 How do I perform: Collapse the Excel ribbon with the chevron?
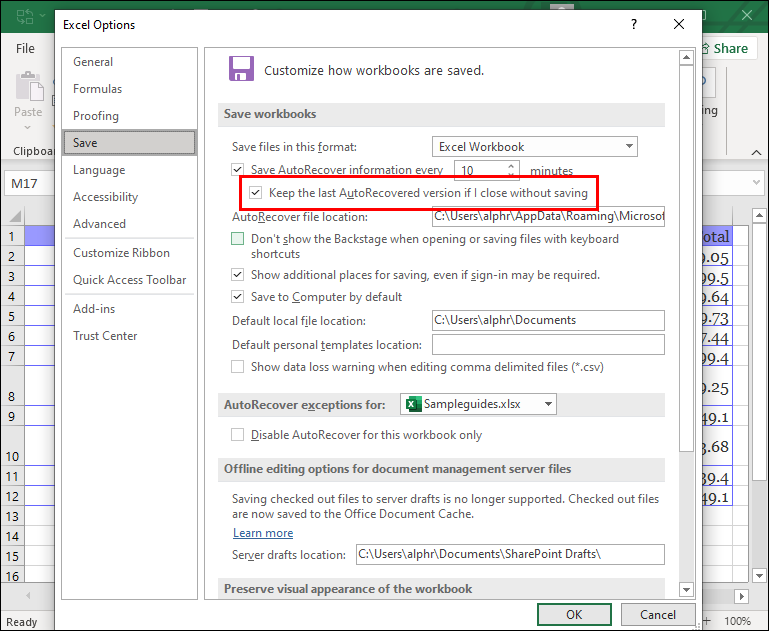(756, 152)
